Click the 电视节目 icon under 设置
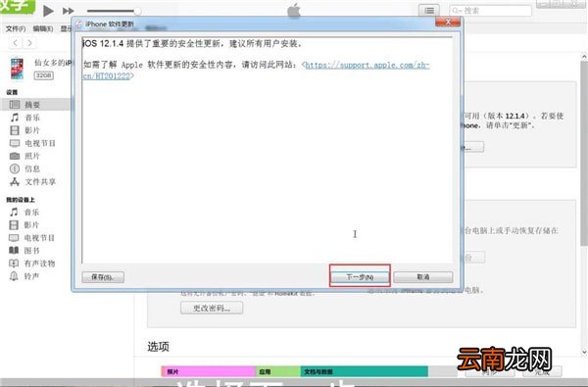588x387 pixels. [x=15, y=143]
